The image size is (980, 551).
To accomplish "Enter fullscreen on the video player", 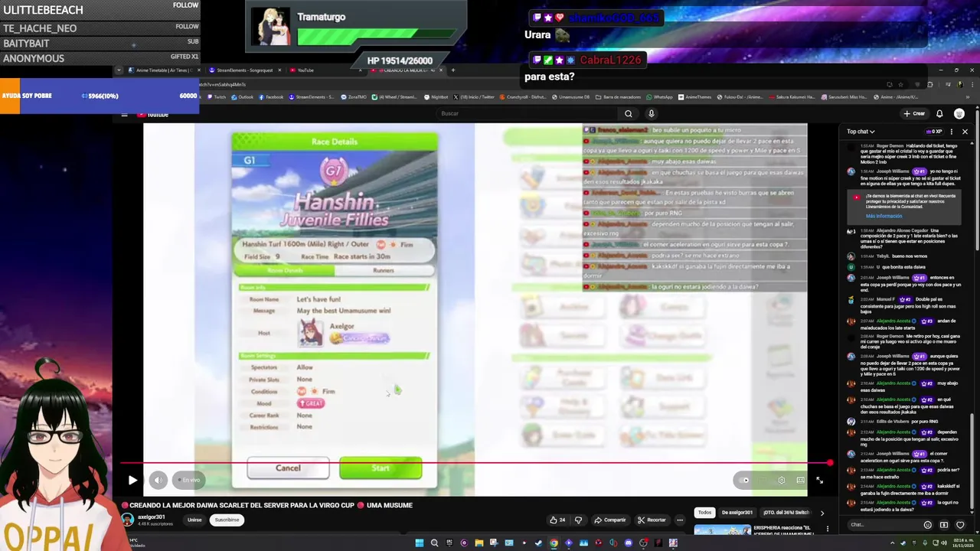I will tap(819, 481).
